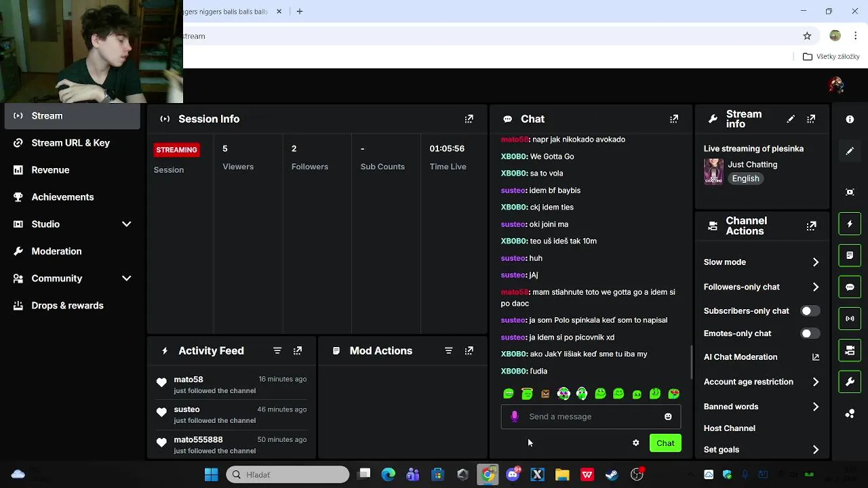The height and width of the screenshot is (488, 868).
Task: Pop out the Chat panel
Action: [x=673, y=119]
